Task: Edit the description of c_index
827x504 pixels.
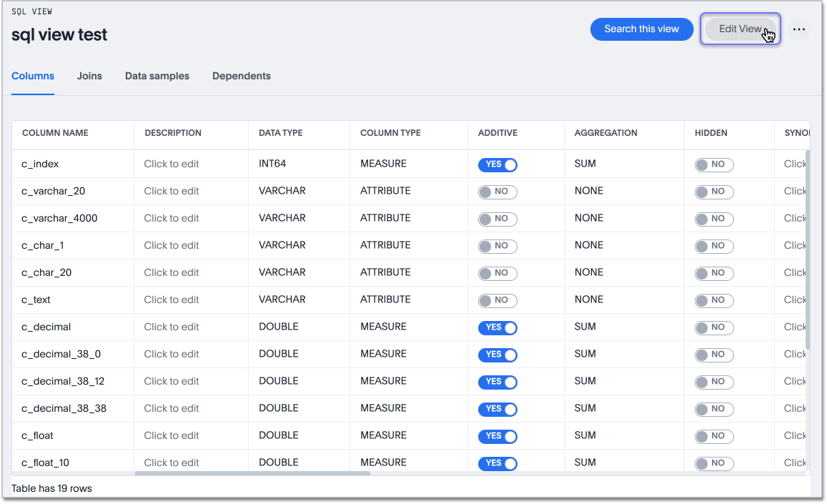Action: click(x=172, y=164)
